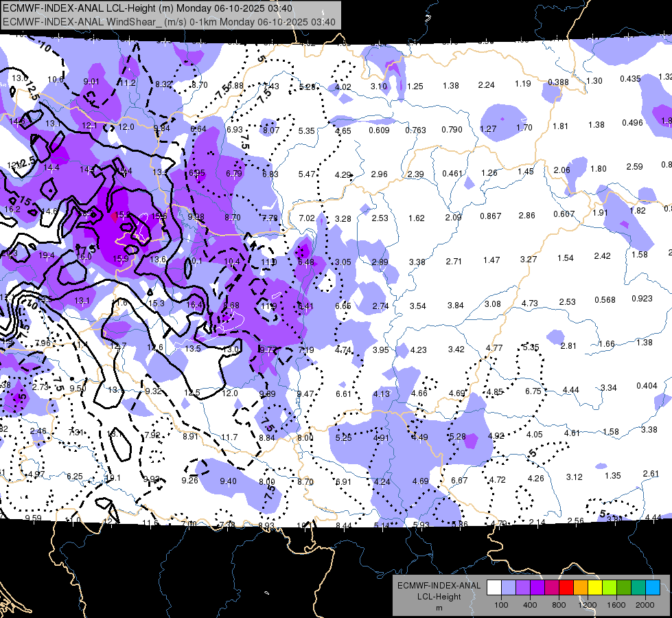This screenshot has height=618, width=672.
Task: Click the wind shear value 2.61
Action: click(651, 474)
